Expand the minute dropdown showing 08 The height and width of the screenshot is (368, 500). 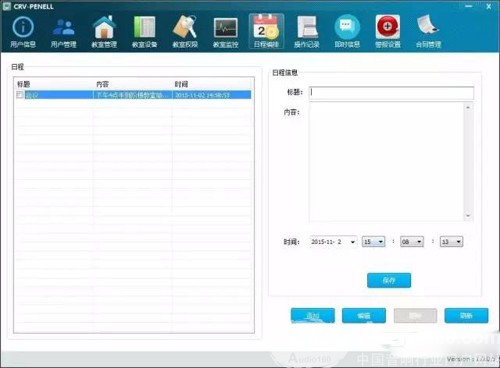(x=419, y=242)
